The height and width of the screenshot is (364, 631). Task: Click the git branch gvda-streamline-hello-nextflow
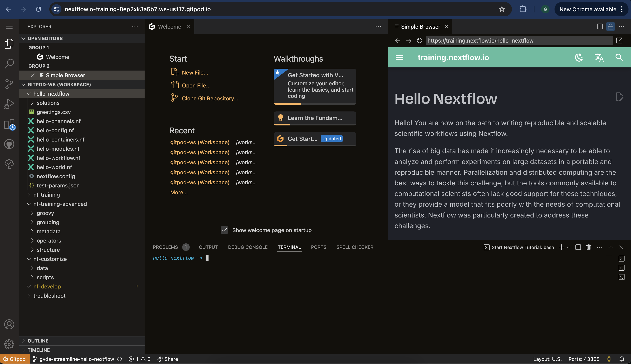(x=74, y=359)
